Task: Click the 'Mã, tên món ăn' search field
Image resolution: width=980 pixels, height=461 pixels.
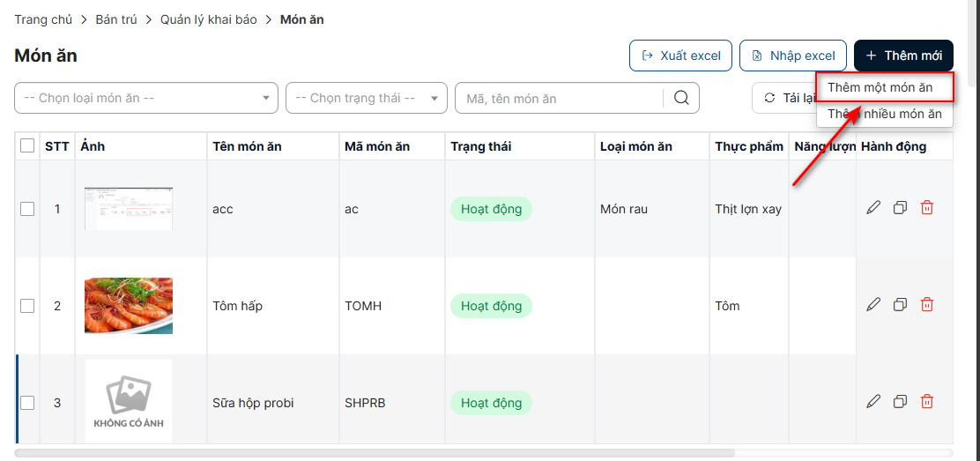Action: 560,99
